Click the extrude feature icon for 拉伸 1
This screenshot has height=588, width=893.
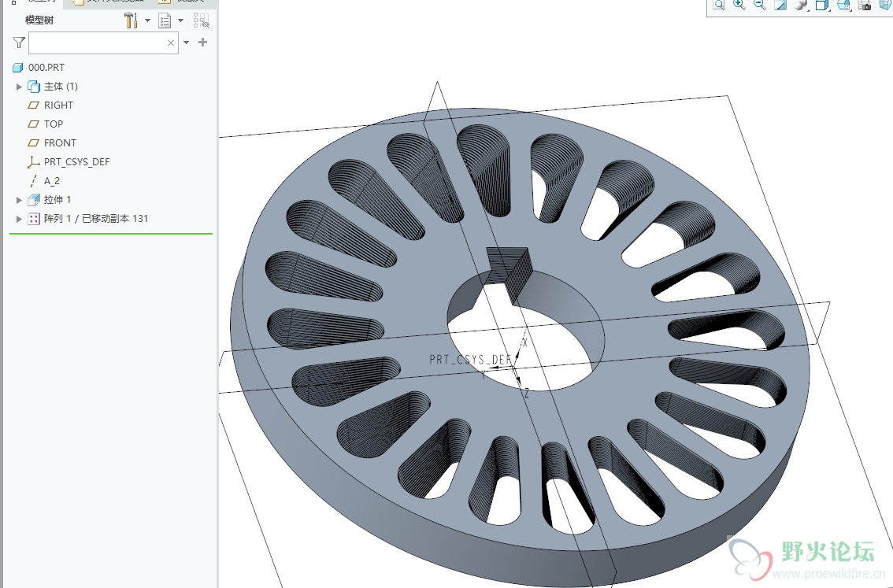(x=34, y=200)
